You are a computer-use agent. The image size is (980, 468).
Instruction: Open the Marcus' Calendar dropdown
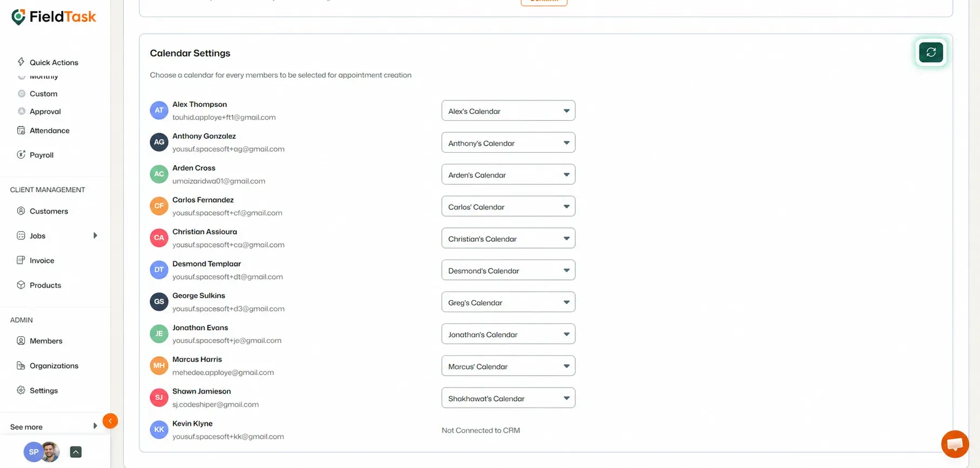508,365
